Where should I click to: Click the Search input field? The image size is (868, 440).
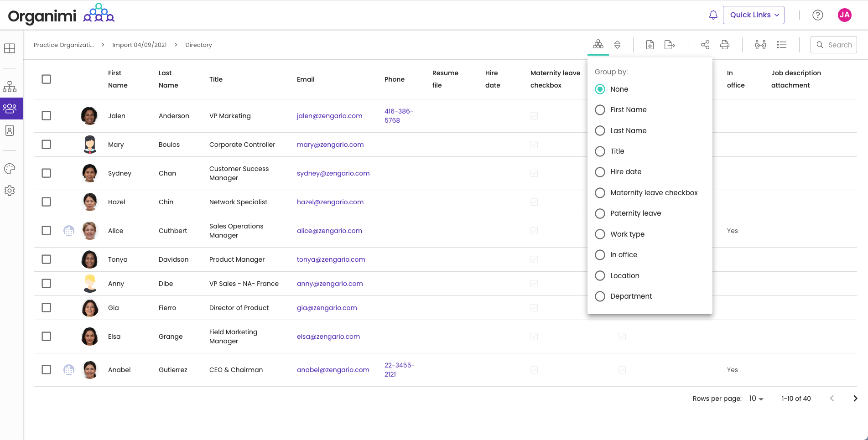(839, 45)
